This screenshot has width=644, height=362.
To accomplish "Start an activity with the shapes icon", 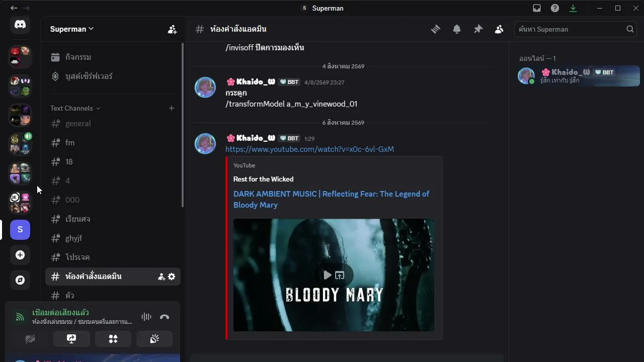I will [x=113, y=339].
